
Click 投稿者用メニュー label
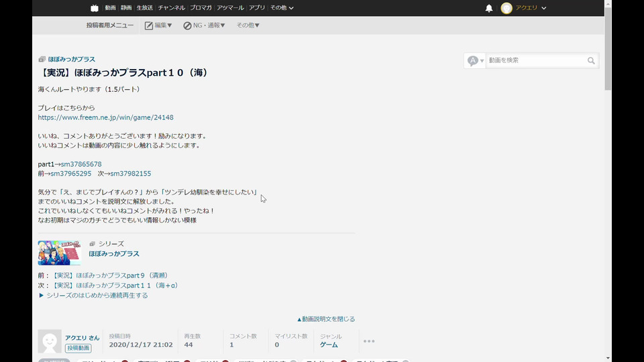tap(109, 25)
